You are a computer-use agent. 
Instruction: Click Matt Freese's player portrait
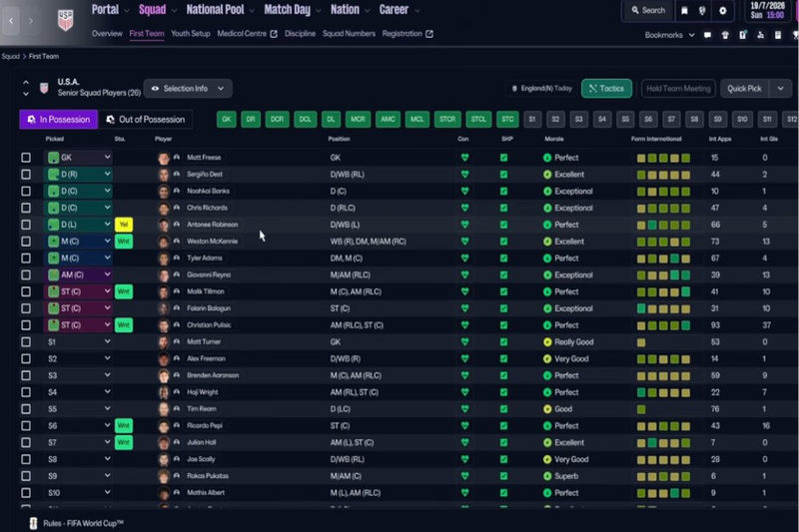164,158
